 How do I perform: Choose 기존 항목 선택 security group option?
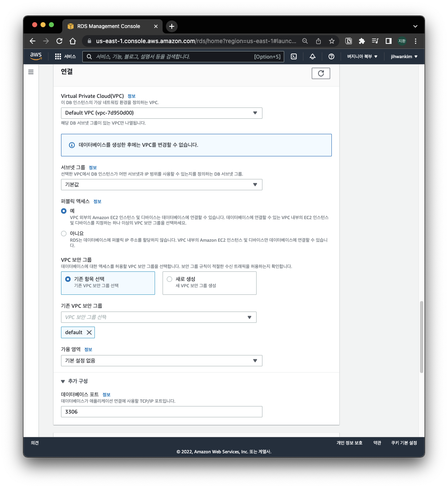click(108, 283)
